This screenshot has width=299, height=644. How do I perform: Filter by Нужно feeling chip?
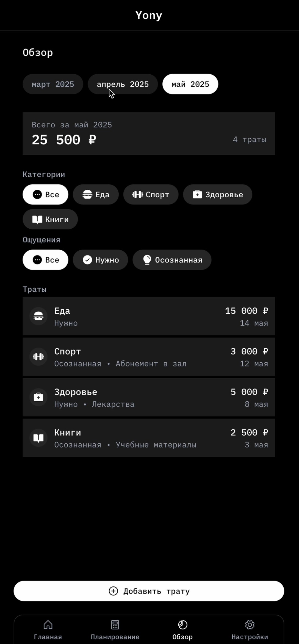pyautogui.click(x=100, y=260)
